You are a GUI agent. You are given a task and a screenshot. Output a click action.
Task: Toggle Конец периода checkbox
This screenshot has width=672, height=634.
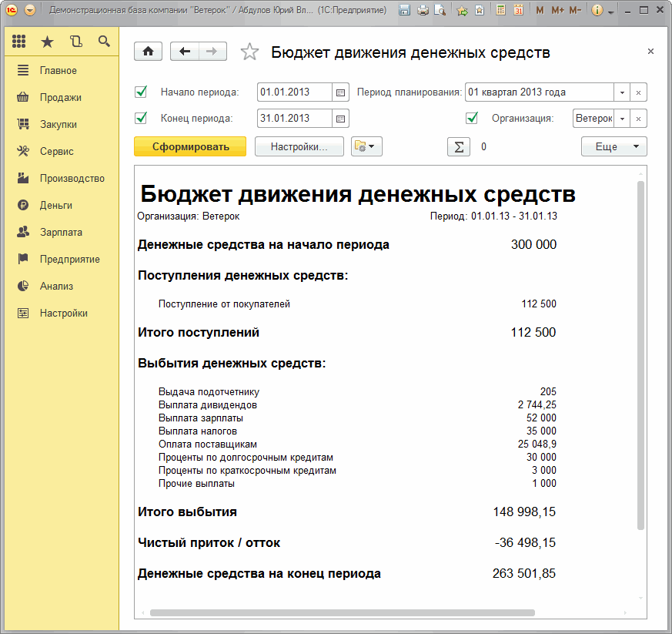141,118
